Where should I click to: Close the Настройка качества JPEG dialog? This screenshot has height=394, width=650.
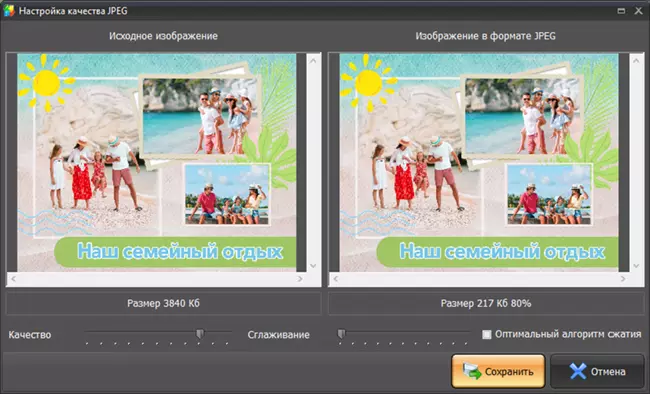[638, 11]
